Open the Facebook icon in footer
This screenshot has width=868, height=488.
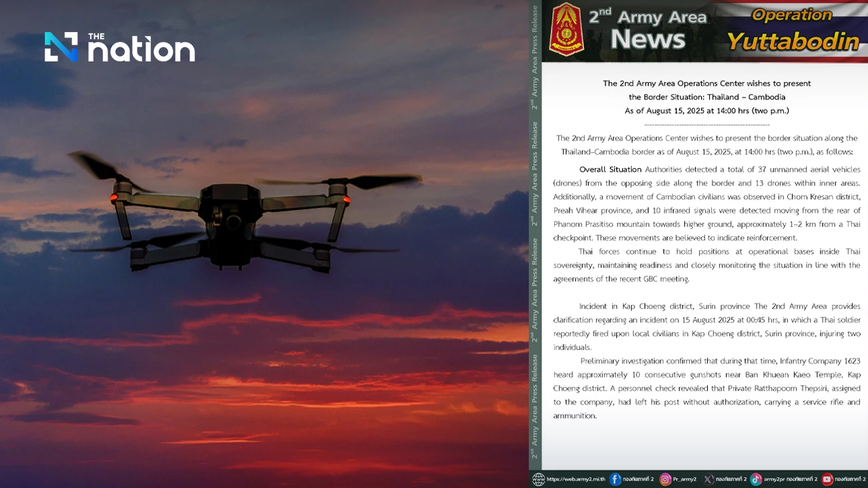tap(615, 479)
